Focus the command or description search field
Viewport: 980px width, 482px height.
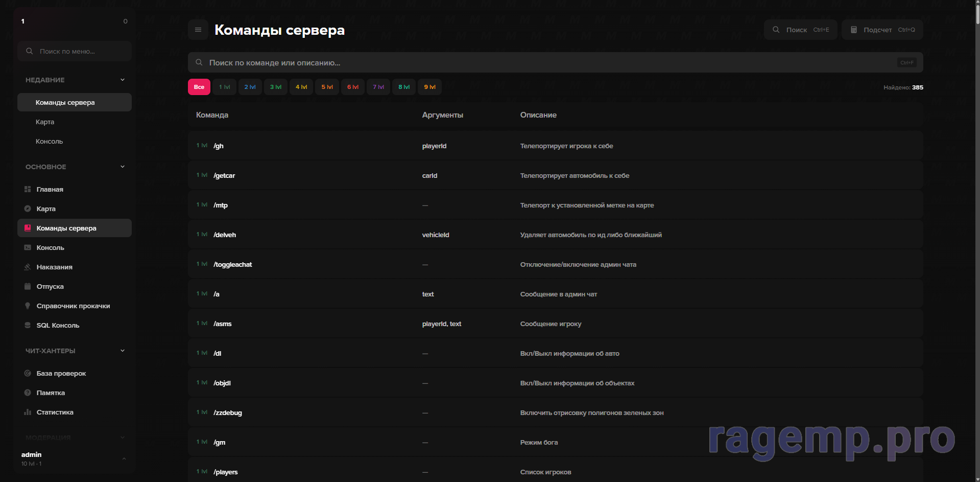pos(556,62)
